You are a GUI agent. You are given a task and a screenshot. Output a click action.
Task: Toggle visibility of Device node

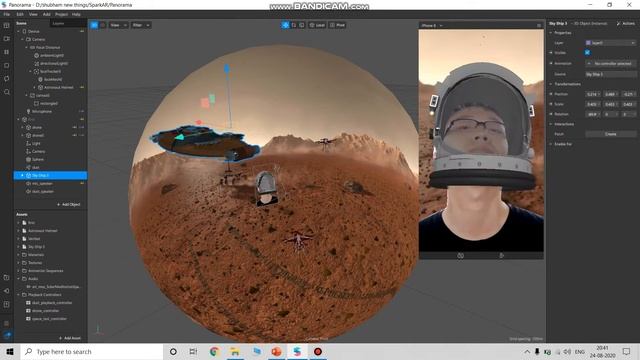(x=82, y=31)
